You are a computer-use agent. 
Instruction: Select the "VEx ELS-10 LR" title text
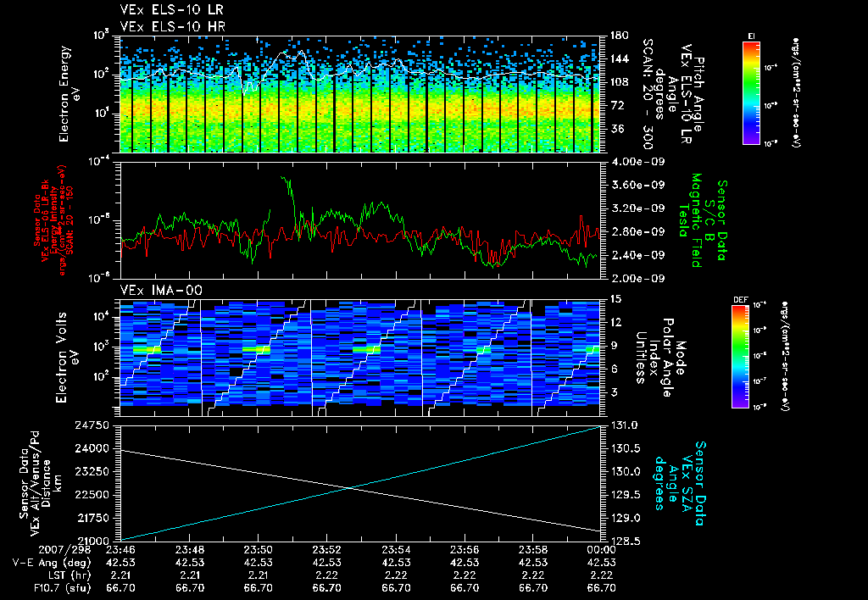click(172, 10)
